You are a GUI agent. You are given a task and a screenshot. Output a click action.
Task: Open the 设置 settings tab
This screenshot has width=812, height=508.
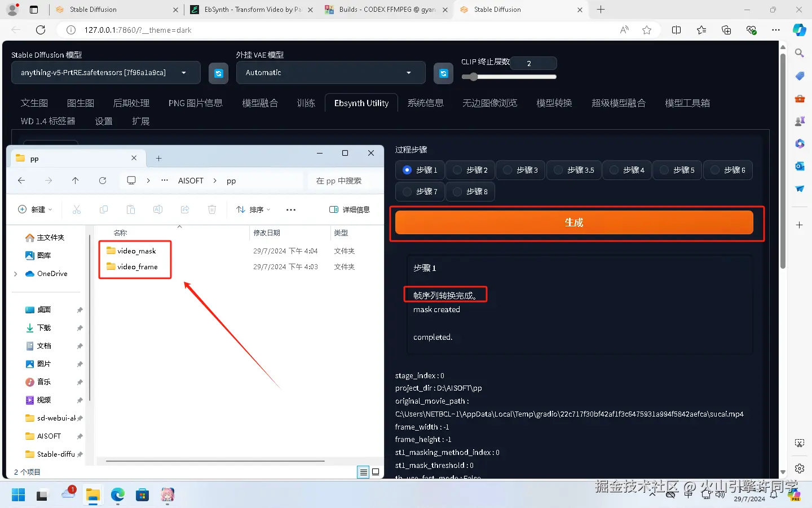coord(104,121)
